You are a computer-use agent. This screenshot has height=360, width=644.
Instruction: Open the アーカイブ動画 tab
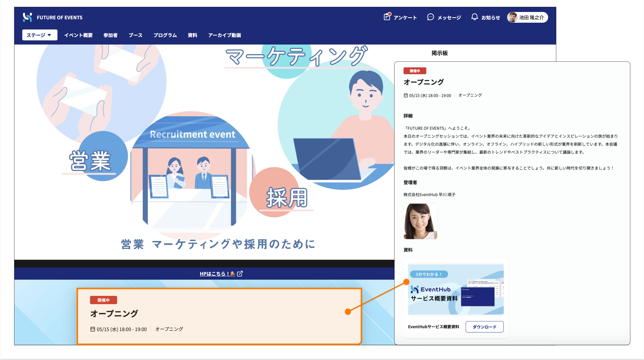click(224, 35)
